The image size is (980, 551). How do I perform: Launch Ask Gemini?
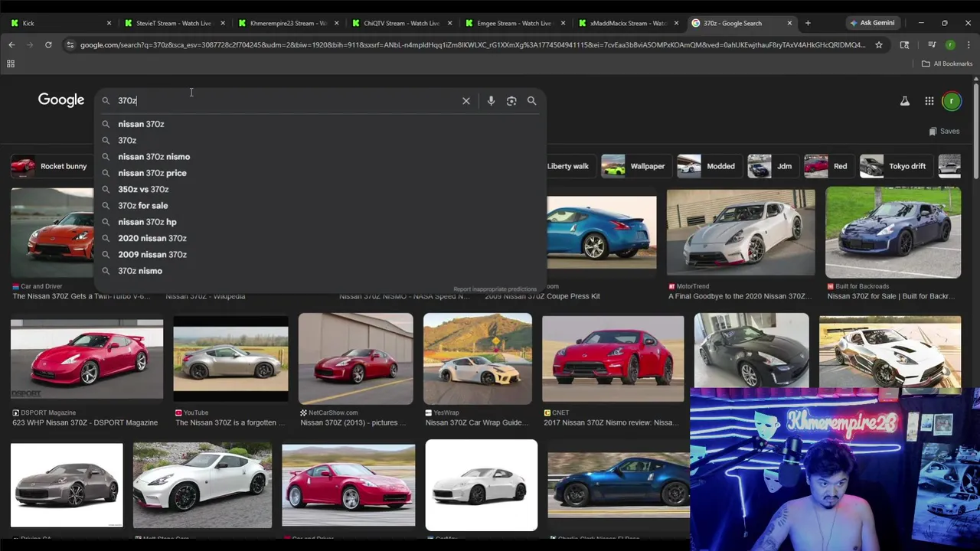872,23
